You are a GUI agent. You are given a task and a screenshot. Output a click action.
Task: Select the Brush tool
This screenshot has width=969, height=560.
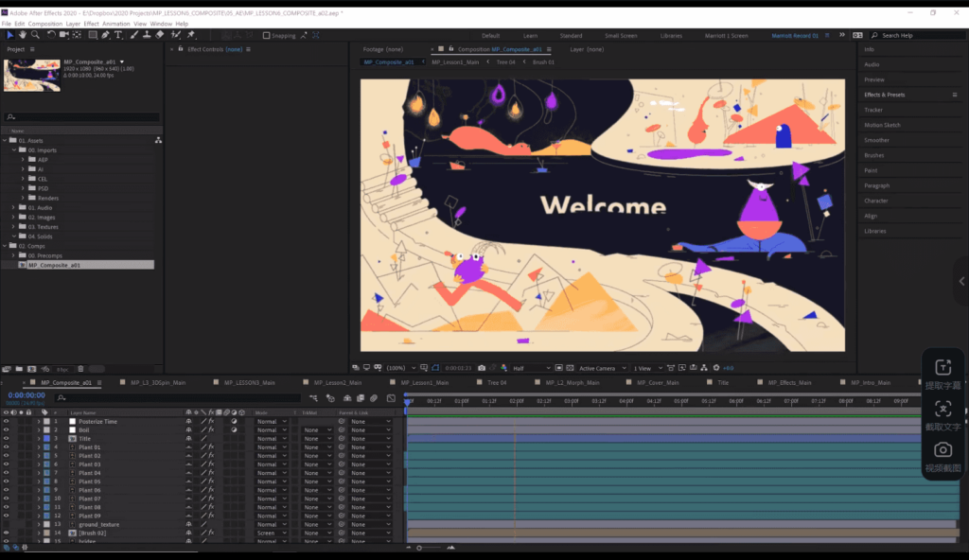click(x=134, y=35)
